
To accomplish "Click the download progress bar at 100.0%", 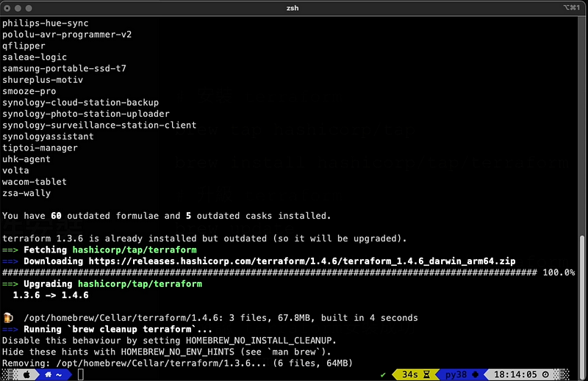I will [269, 273].
